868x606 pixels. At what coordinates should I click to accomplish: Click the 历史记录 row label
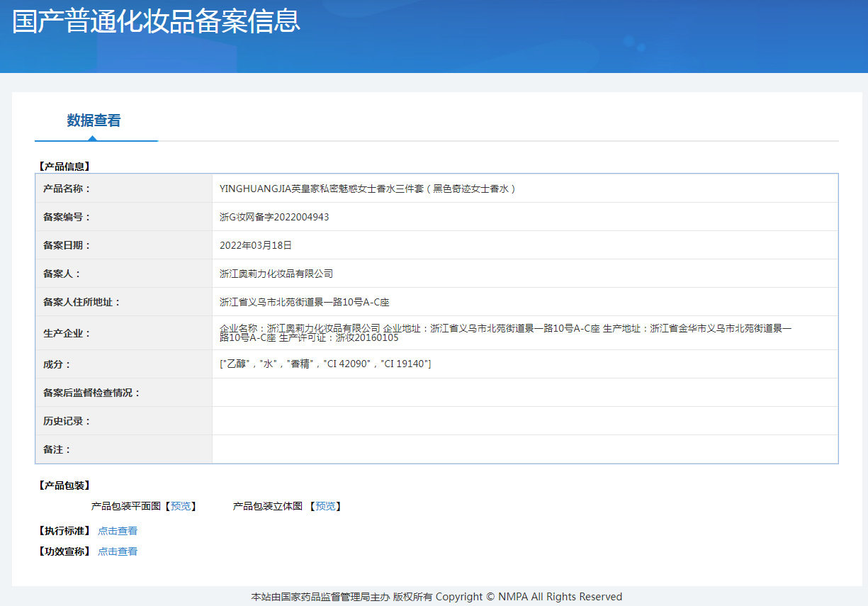[67, 421]
